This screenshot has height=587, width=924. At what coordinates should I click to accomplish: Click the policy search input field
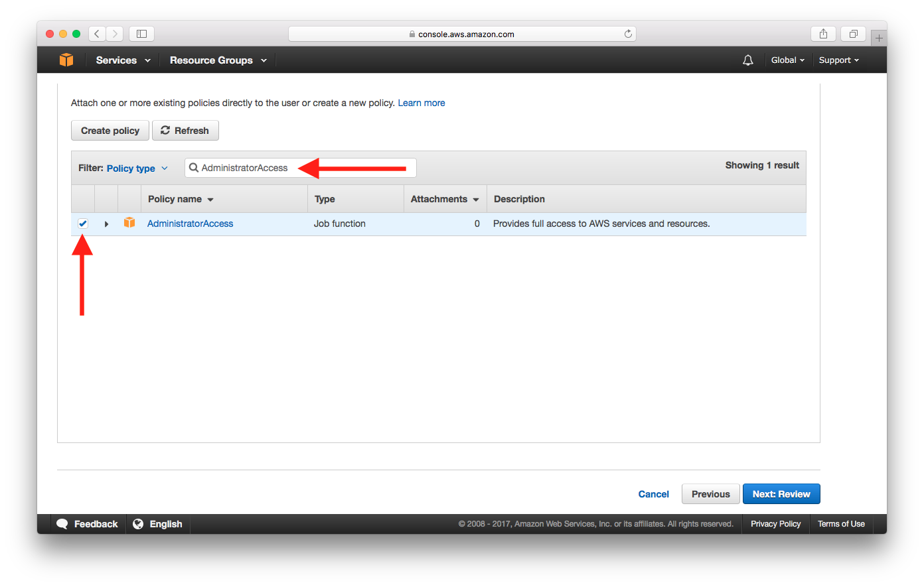246,168
